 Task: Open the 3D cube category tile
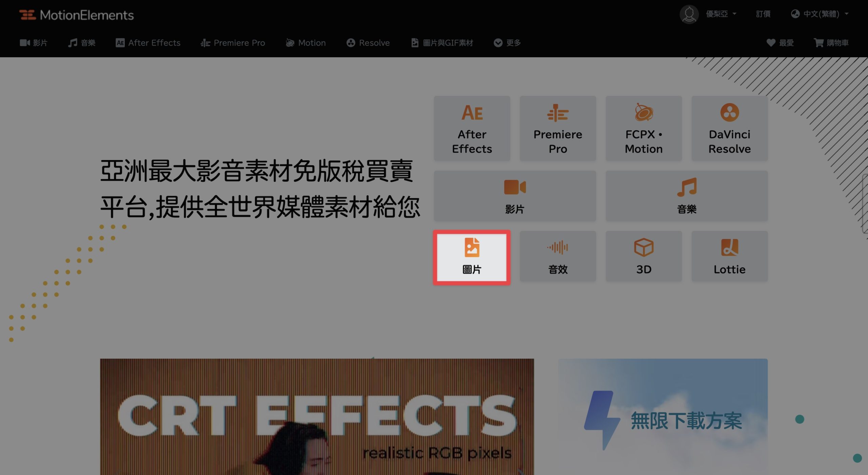tap(644, 256)
